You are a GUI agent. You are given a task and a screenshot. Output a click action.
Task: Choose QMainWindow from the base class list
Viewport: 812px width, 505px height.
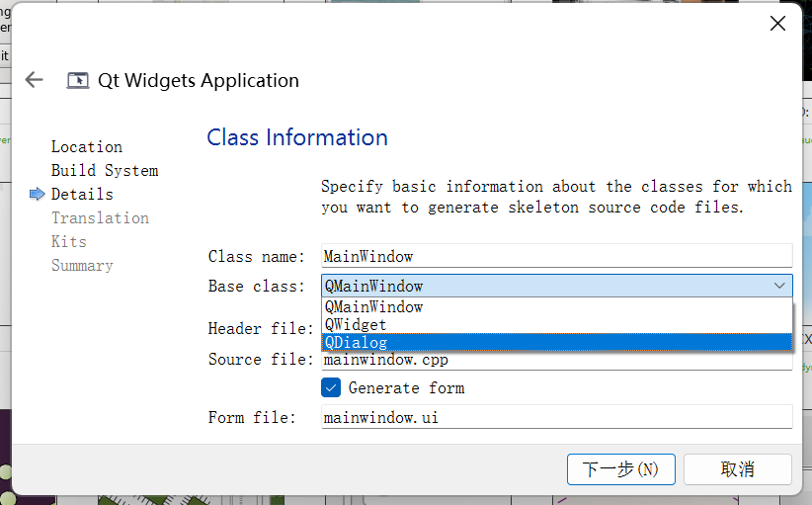click(x=557, y=306)
